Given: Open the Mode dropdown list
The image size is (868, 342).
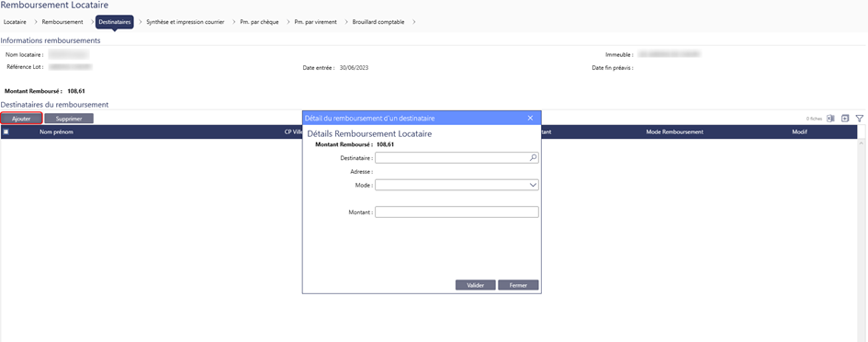Looking at the screenshot, I should point(533,185).
